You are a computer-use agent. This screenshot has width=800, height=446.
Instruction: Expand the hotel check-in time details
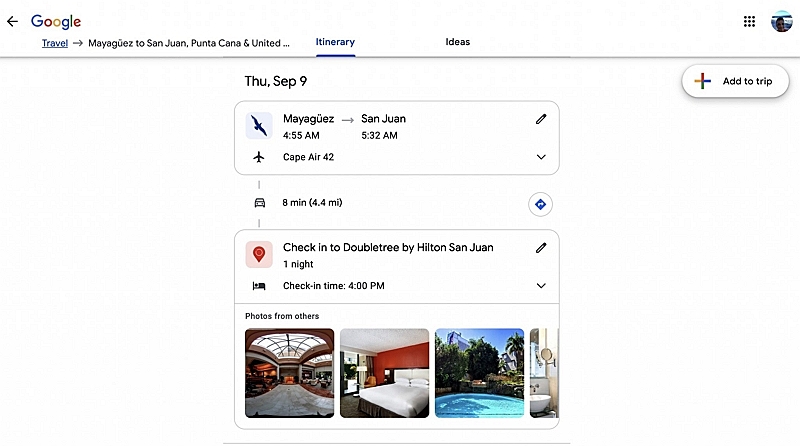point(541,286)
